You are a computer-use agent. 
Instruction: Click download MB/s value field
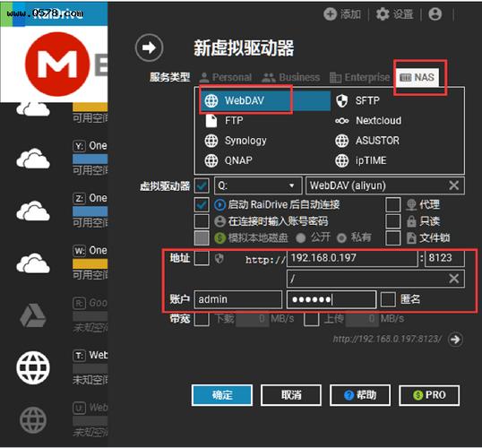click(253, 319)
